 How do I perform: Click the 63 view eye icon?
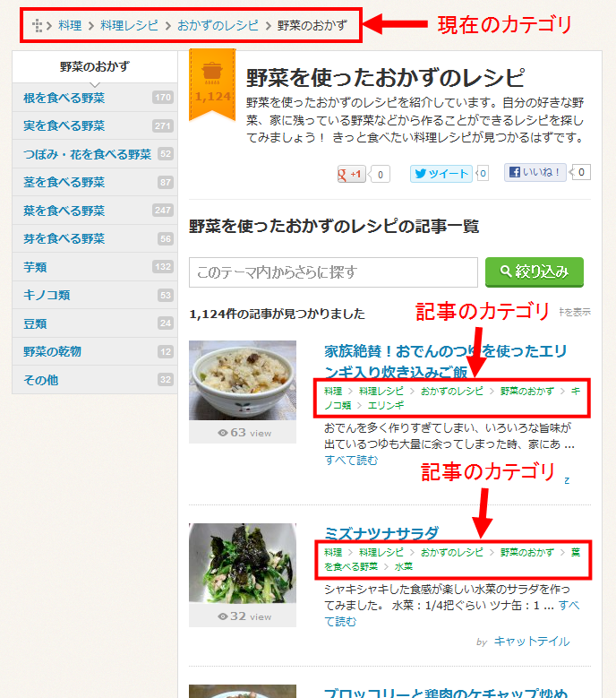[222, 433]
